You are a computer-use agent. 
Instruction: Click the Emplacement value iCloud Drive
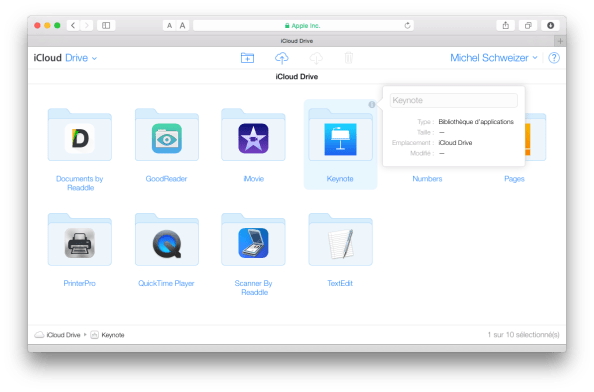pyautogui.click(x=455, y=143)
